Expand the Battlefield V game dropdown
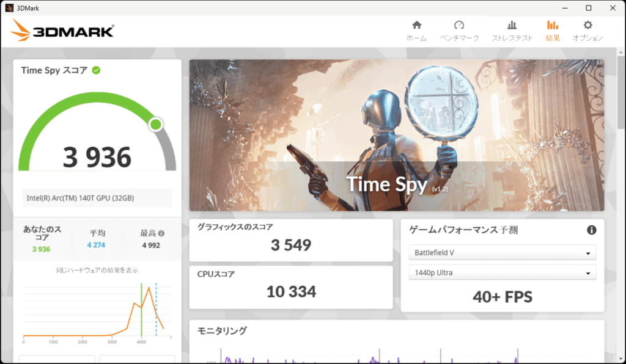Image resolution: width=626 pixels, height=364 pixels. 502,253
